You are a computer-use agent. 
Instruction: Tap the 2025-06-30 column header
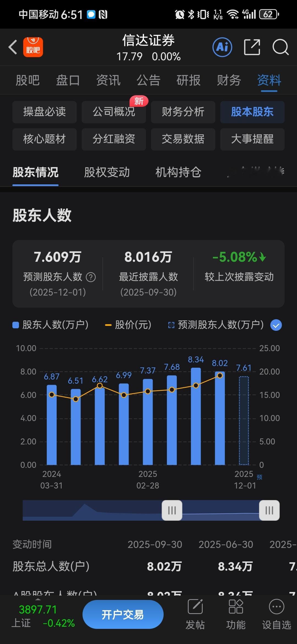226,544
